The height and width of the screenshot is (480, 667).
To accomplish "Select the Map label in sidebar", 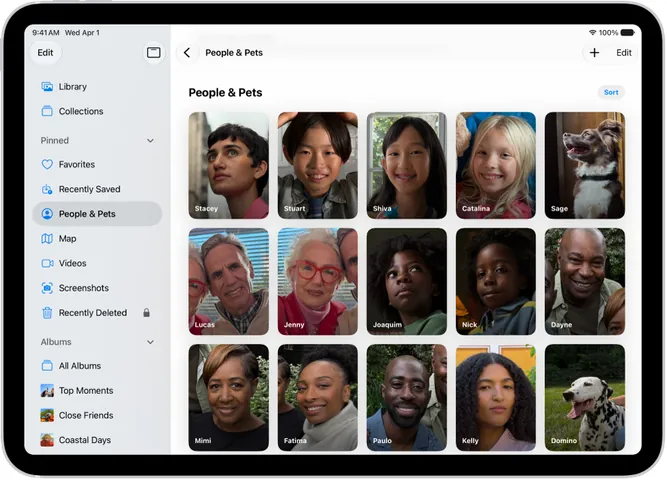I will pos(67,239).
